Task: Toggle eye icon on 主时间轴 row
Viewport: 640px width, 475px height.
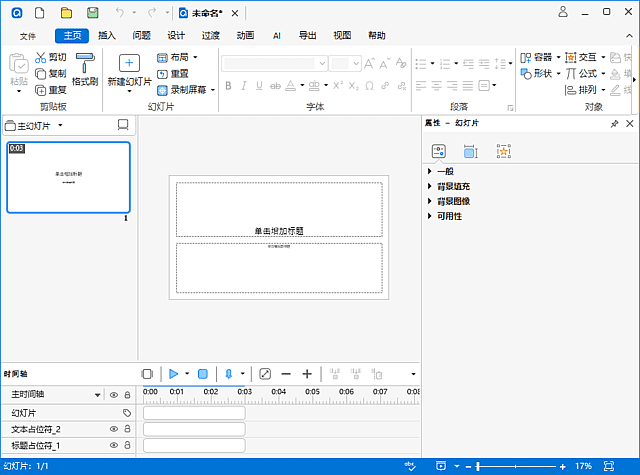Action: pyautogui.click(x=113, y=395)
